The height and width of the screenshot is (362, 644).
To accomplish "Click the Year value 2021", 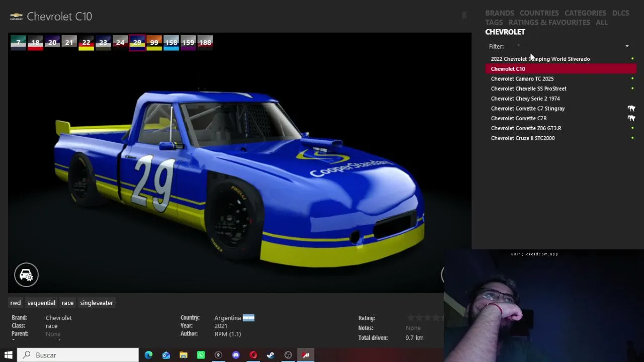I will click(221, 326).
